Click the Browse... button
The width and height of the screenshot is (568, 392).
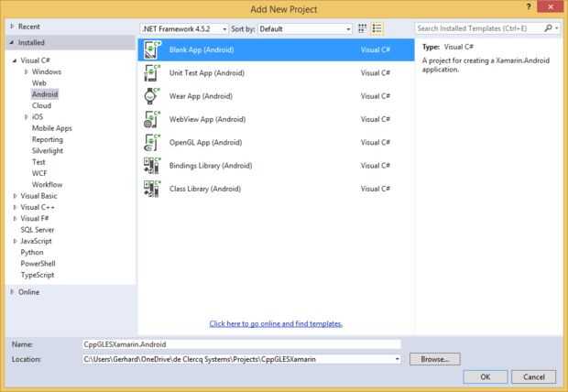tap(434, 359)
